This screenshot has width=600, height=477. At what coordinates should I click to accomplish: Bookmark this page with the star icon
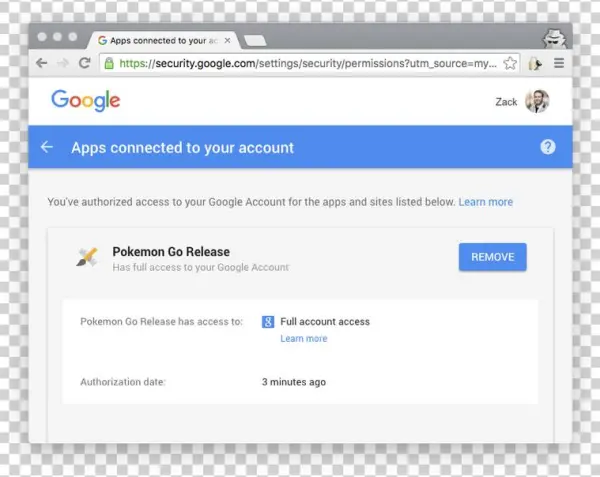[510, 63]
